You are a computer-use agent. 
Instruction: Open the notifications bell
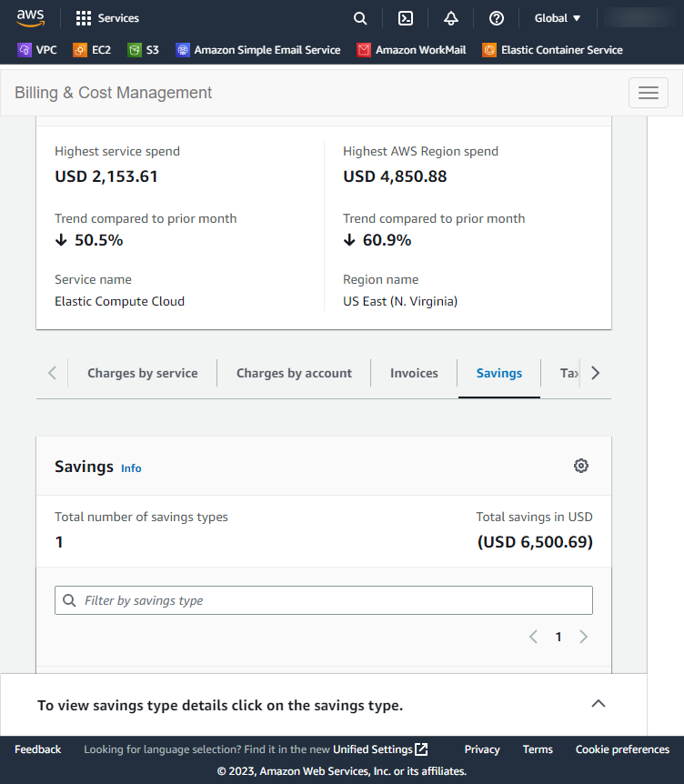click(450, 17)
